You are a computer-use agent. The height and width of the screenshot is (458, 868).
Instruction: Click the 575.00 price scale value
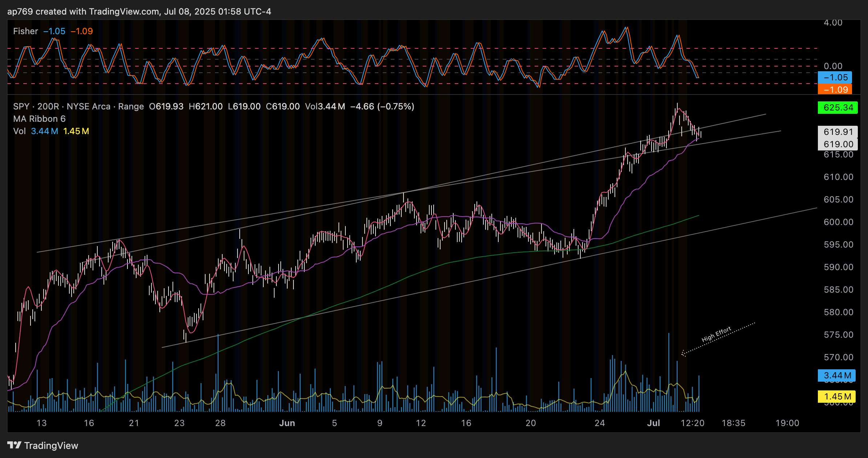pyautogui.click(x=838, y=335)
